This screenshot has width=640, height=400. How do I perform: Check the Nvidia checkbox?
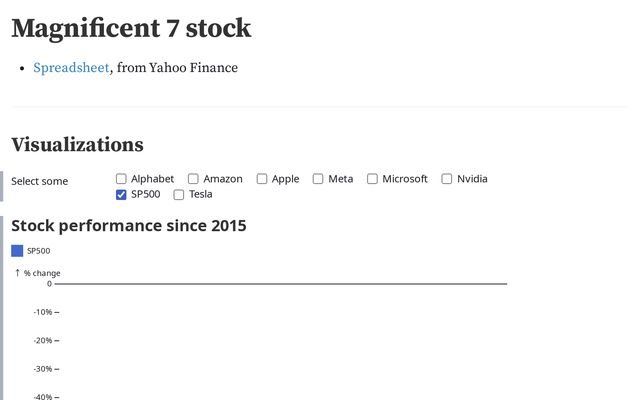[x=448, y=179]
